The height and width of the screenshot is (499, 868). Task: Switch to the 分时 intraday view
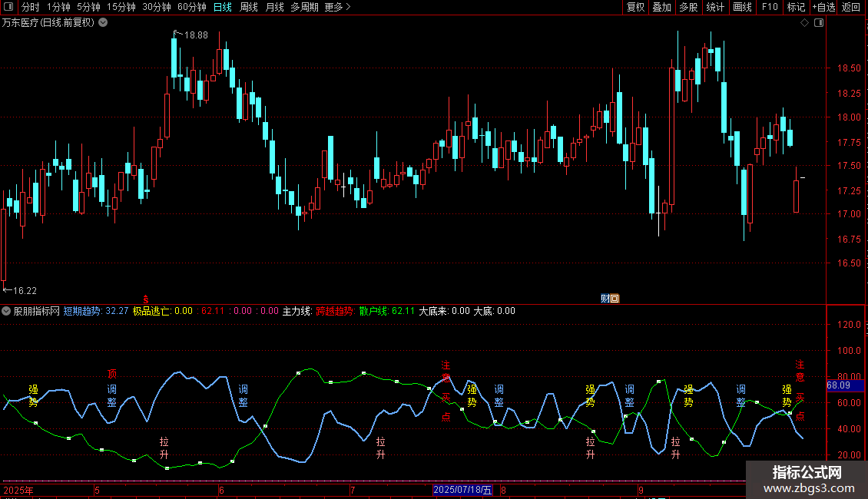pyautogui.click(x=30, y=8)
